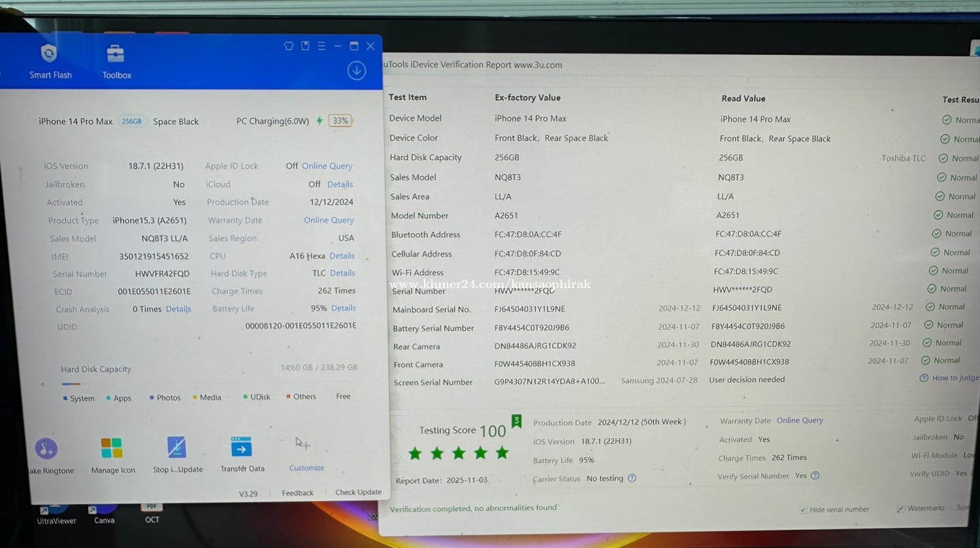Screen dimensions: 980x548
Task: Click the Check Update button
Action: 358,492
